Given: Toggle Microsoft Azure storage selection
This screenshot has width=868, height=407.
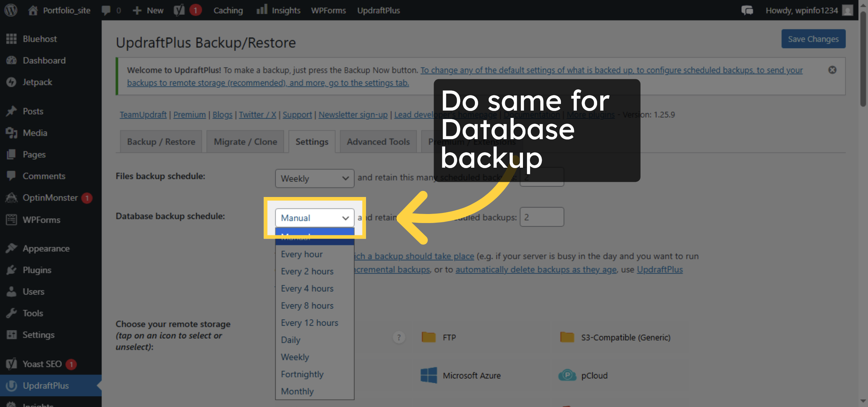Looking at the screenshot, I should (430, 375).
